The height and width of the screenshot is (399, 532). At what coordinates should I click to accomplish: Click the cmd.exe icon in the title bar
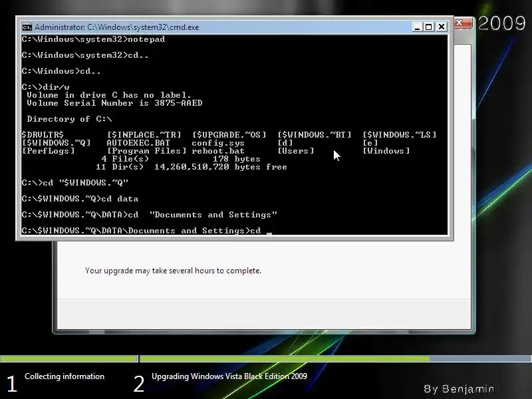pyautogui.click(x=27, y=27)
